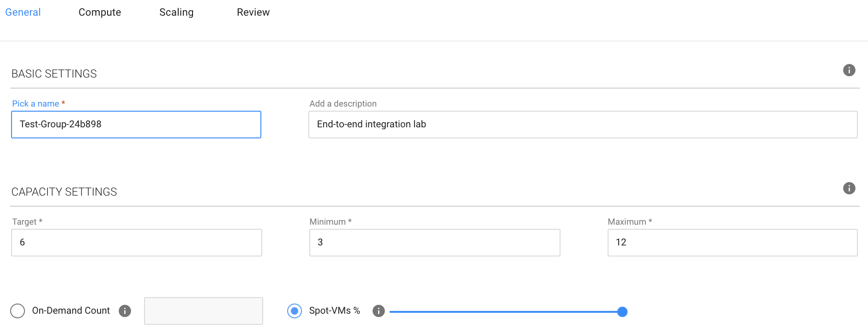
Task: Click the description field with 'End-to-end integration lab'
Action: (583, 125)
